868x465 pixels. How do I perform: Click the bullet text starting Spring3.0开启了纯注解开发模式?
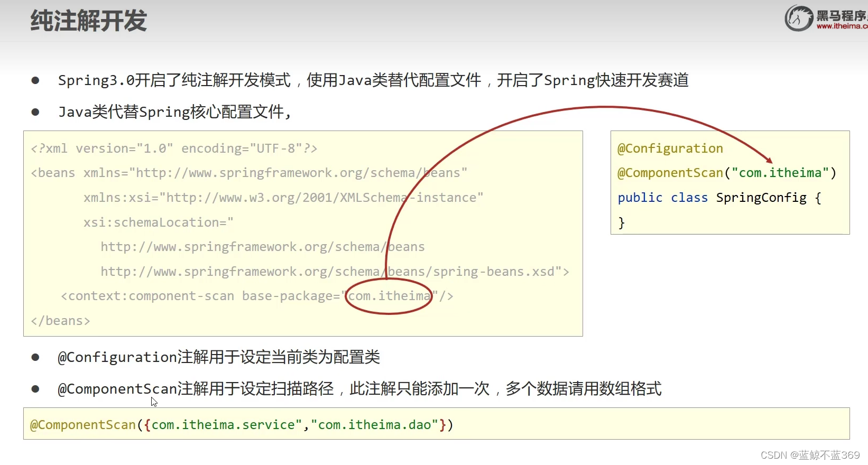tap(373, 80)
